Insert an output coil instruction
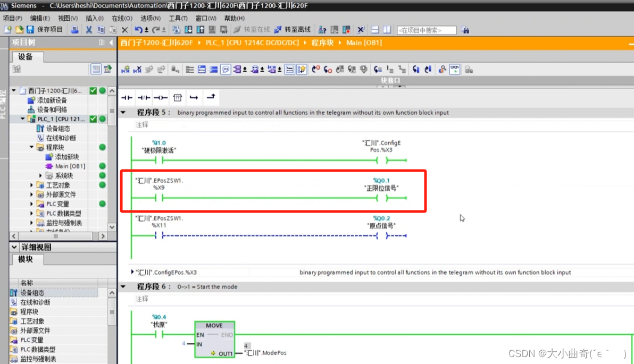This screenshot has height=364, width=634. click(x=161, y=97)
